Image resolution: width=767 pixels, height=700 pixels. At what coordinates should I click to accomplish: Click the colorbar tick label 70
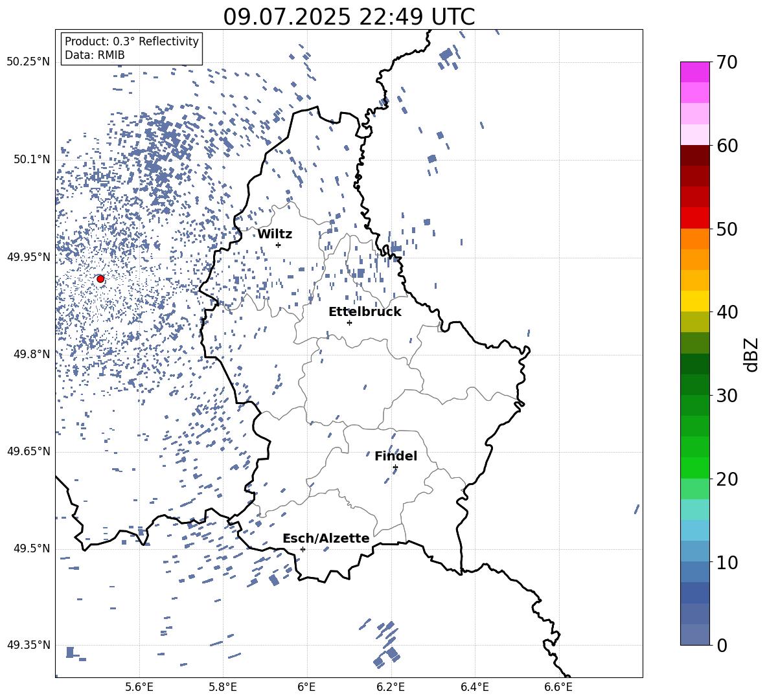pyautogui.click(x=727, y=63)
